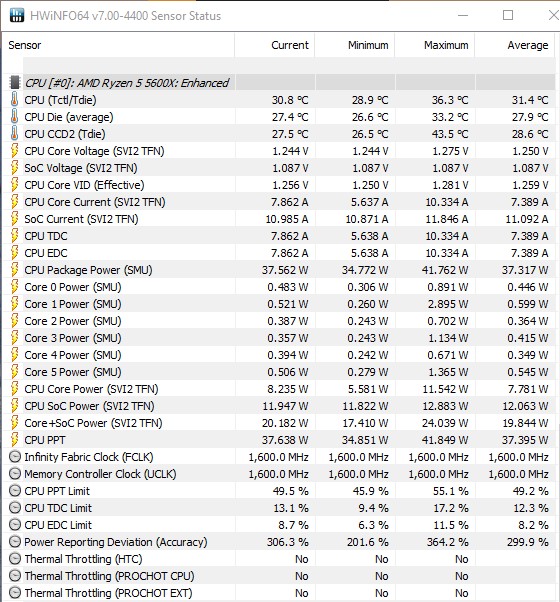Image resolution: width=560 pixels, height=602 pixels.
Task: Click the clock icon beside Power Reporting Deviation
Action: [x=15, y=542]
